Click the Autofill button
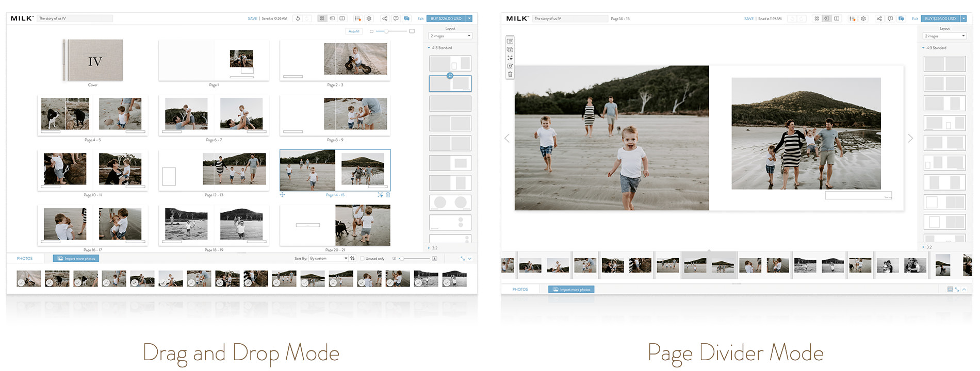 pyautogui.click(x=354, y=31)
